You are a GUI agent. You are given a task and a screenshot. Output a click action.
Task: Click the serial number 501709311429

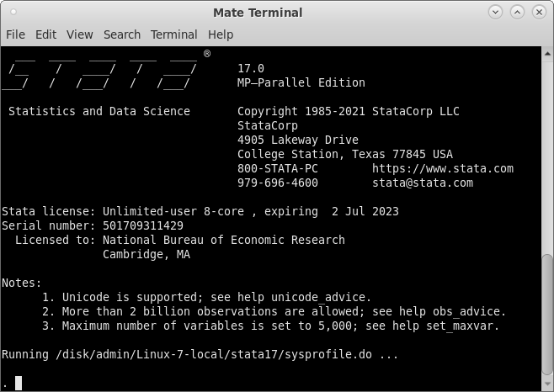click(x=142, y=225)
